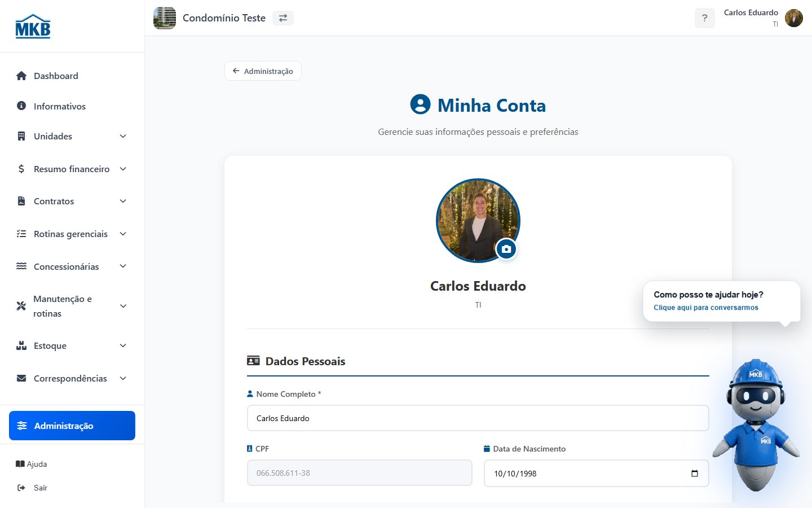Open the date picker calendar icon
The image size is (812, 508).
coord(695,474)
